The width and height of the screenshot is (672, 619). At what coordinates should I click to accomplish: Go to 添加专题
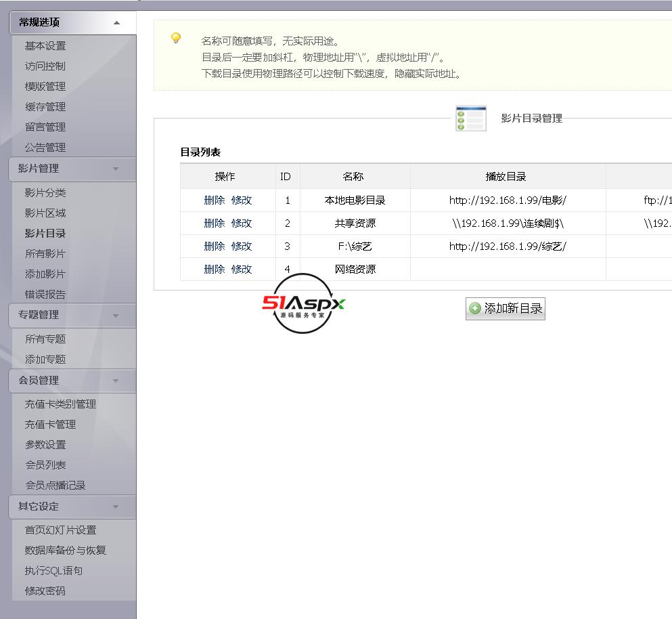pyautogui.click(x=45, y=360)
